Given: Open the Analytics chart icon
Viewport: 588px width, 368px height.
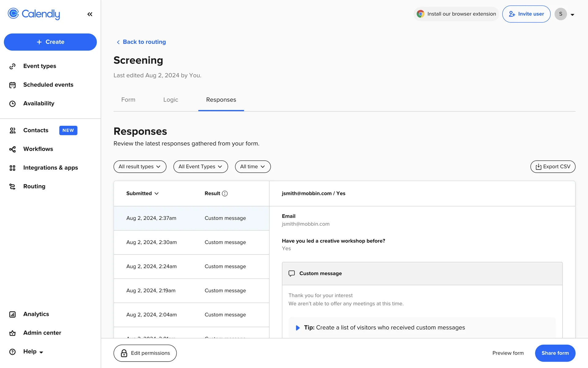Looking at the screenshot, I should tap(12, 314).
